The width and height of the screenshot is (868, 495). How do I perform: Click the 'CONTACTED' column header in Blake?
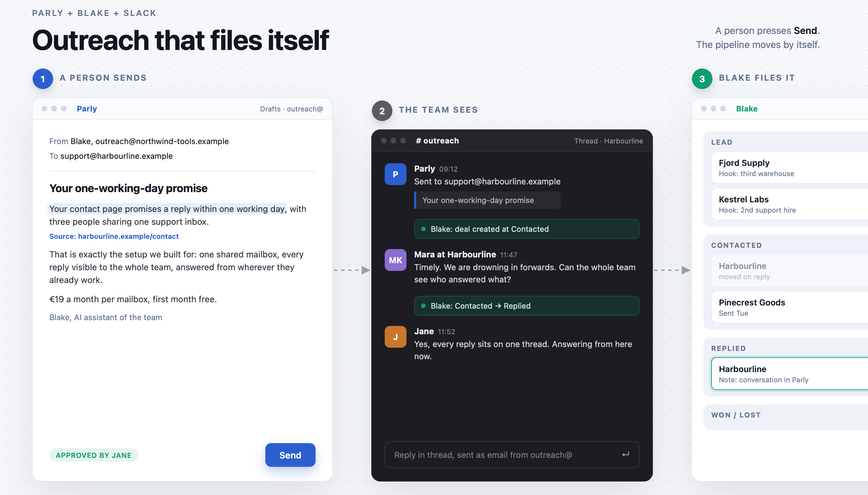coord(736,245)
